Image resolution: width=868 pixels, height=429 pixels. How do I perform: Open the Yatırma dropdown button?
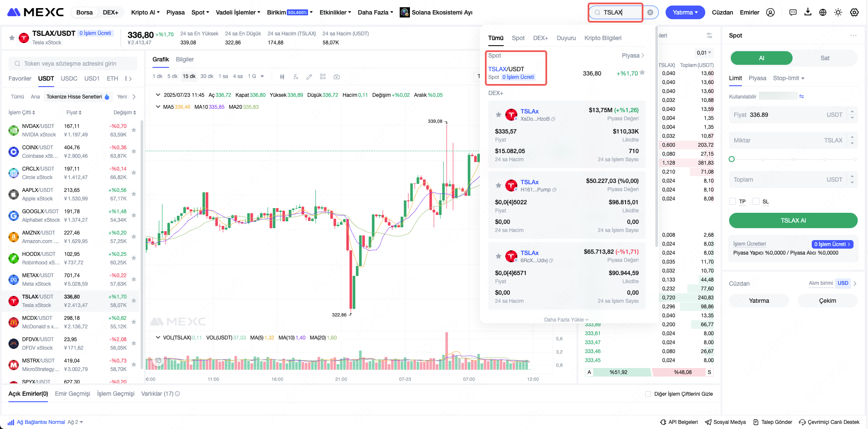685,12
